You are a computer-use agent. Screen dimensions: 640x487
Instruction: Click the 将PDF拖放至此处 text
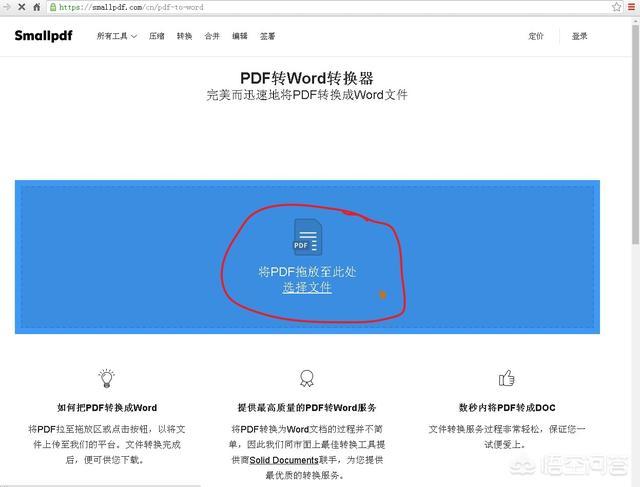click(x=307, y=272)
